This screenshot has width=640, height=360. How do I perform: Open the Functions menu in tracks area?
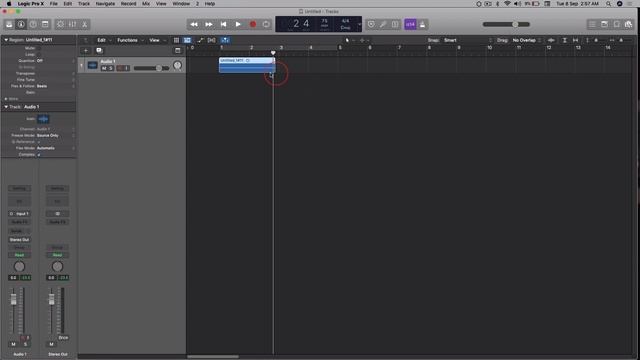coord(130,40)
